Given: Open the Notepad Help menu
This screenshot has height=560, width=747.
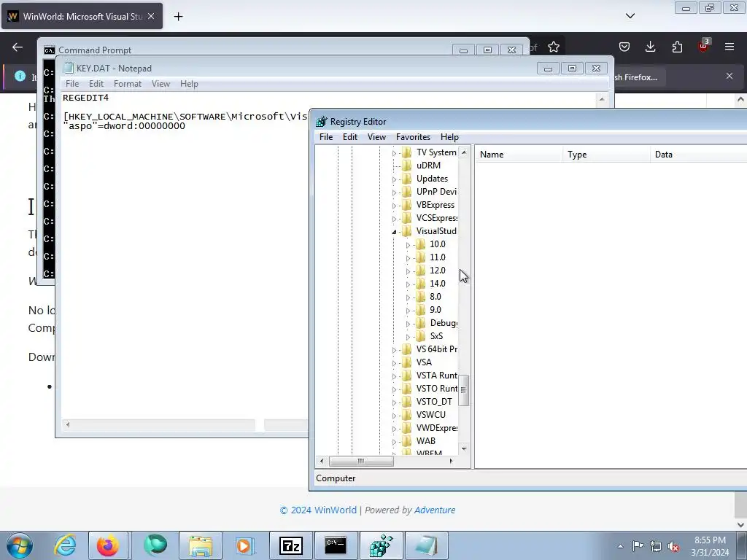Looking at the screenshot, I should point(189,84).
